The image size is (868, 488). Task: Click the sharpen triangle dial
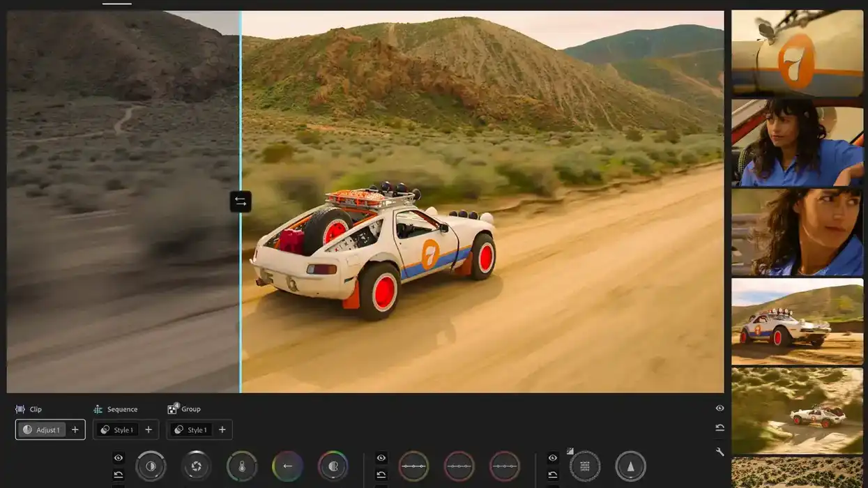(x=631, y=466)
